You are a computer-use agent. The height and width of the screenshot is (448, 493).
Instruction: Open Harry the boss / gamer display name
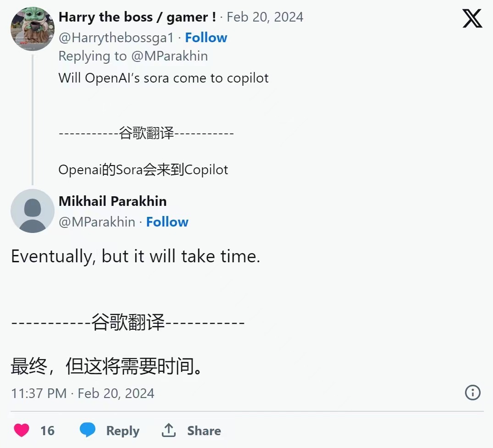tap(138, 17)
